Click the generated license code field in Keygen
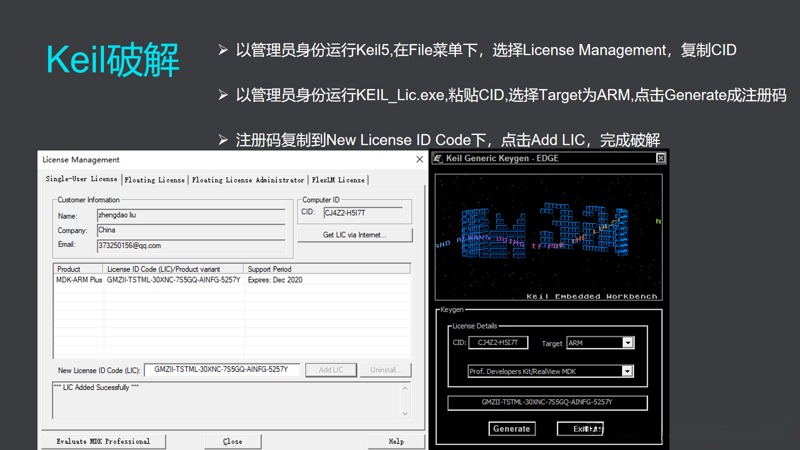This screenshot has height=450, width=800. pos(547,403)
